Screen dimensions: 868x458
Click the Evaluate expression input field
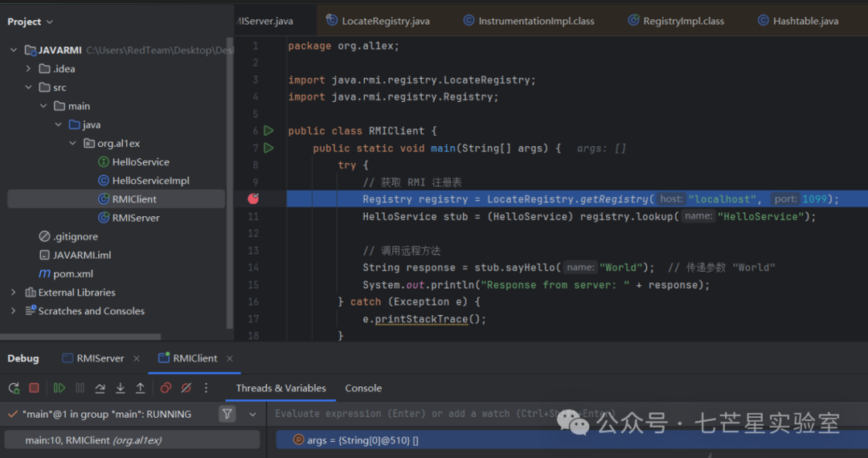(x=568, y=414)
